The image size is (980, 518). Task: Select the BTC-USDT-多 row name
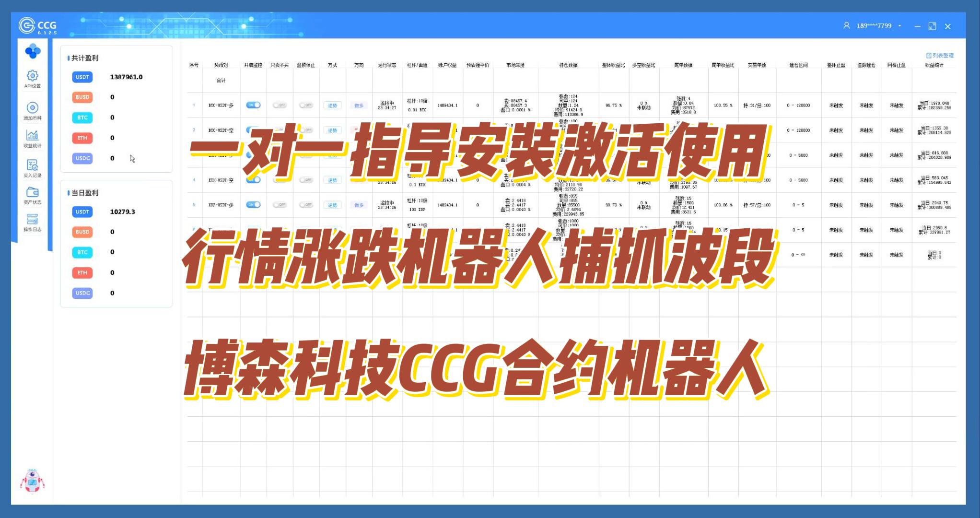point(221,106)
